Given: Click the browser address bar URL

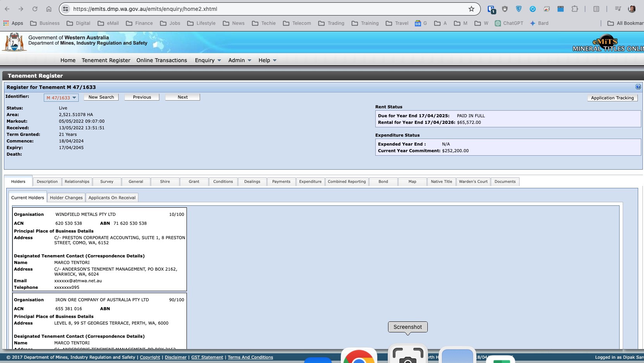Looking at the screenshot, I should point(145,9).
